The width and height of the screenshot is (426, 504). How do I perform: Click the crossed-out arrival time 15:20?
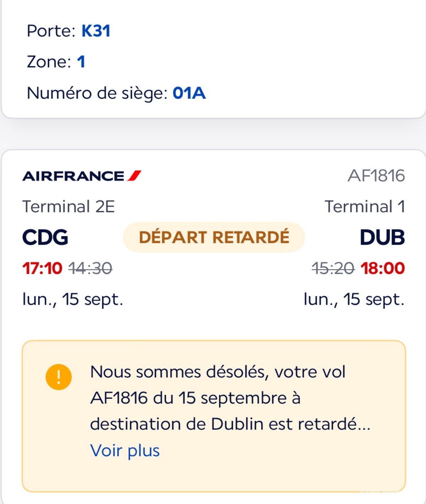(333, 269)
